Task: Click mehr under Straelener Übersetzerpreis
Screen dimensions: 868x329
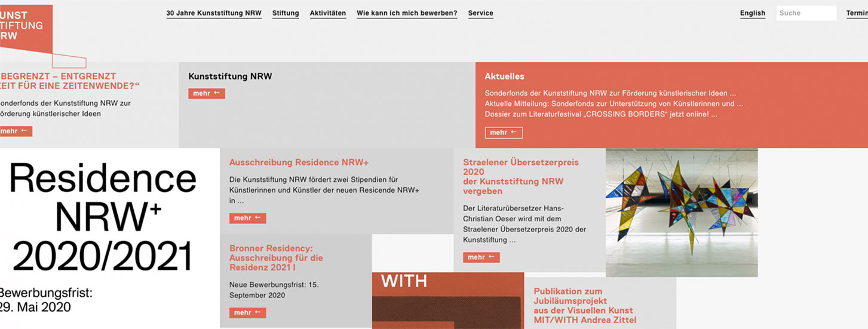Action: [481, 257]
